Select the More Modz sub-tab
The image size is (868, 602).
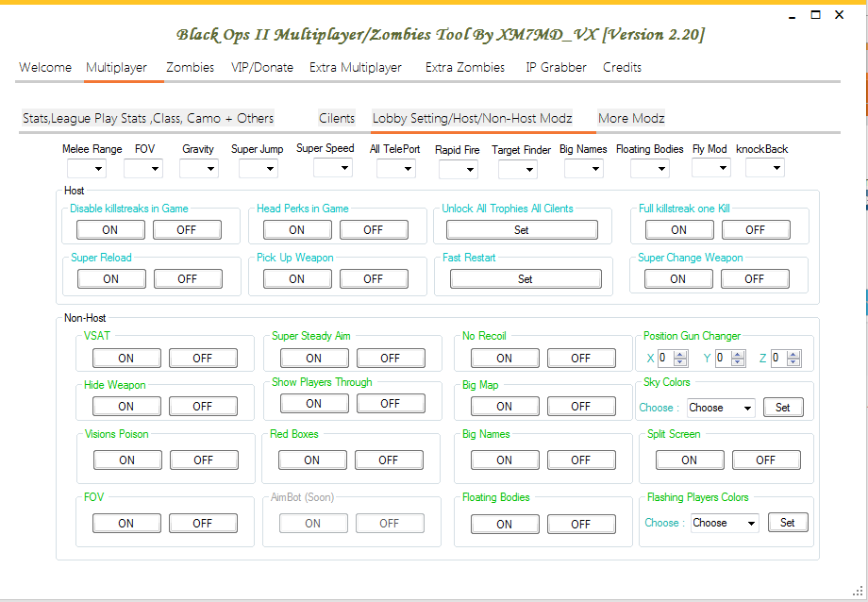pyautogui.click(x=631, y=119)
